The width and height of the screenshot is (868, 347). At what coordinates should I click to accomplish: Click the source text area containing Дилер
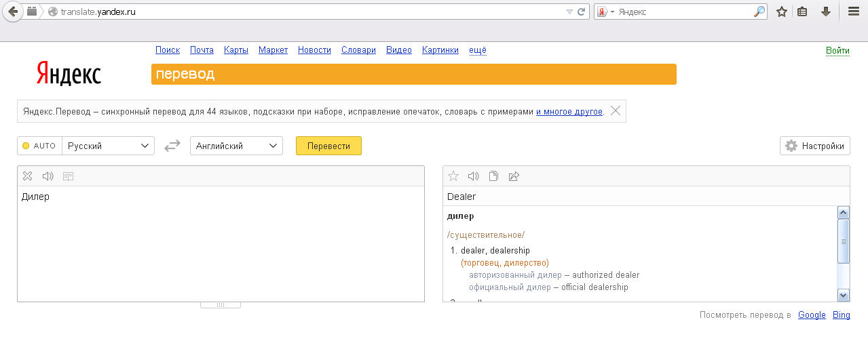point(221,244)
